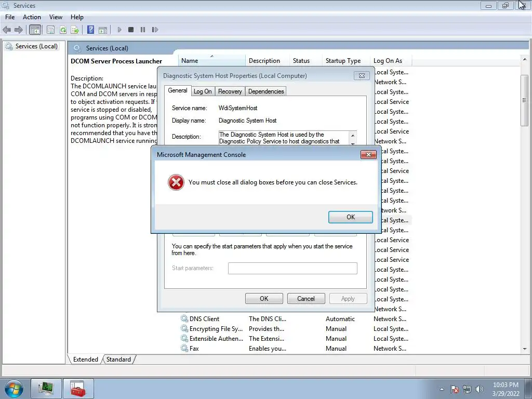Open the Help menu
532x399 pixels.
[x=77, y=17]
